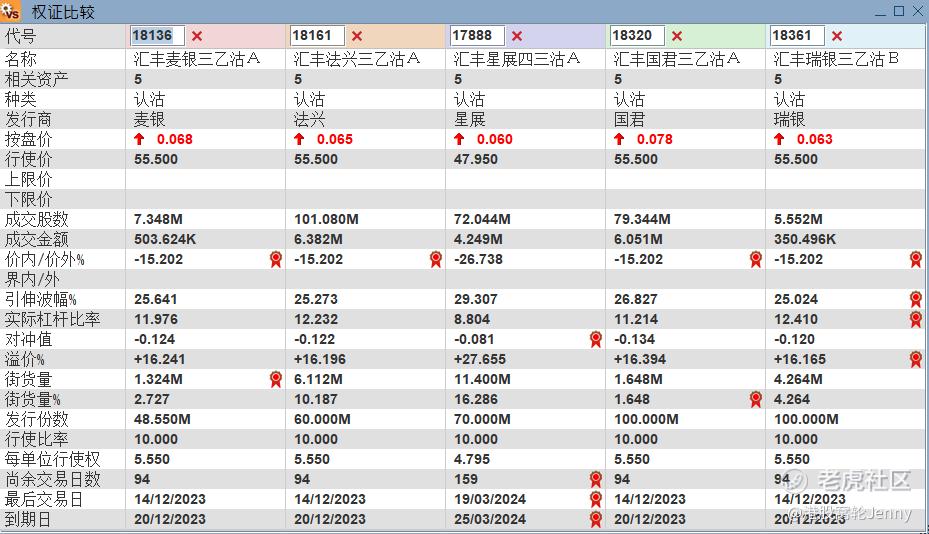Click 每单位行使权 value 4.795
The image size is (929, 534).
[472, 459]
